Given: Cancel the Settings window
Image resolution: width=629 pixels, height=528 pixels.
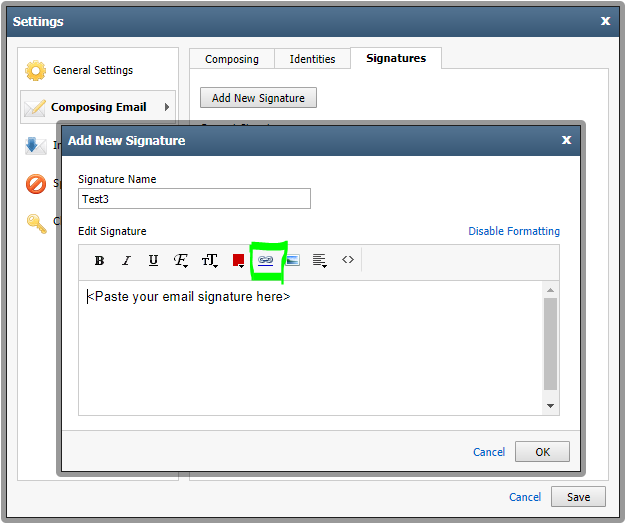Looking at the screenshot, I should click(x=526, y=499).
